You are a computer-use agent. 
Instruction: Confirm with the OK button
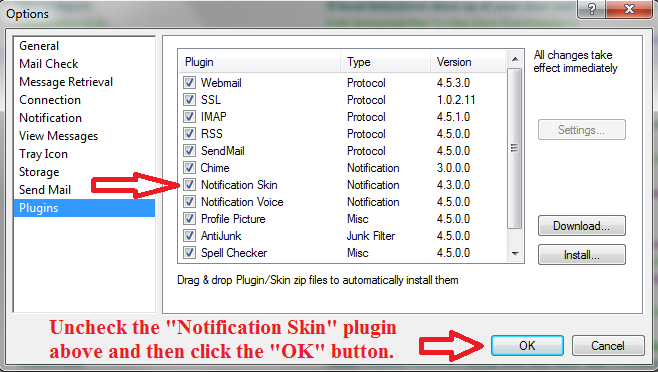[527, 346]
